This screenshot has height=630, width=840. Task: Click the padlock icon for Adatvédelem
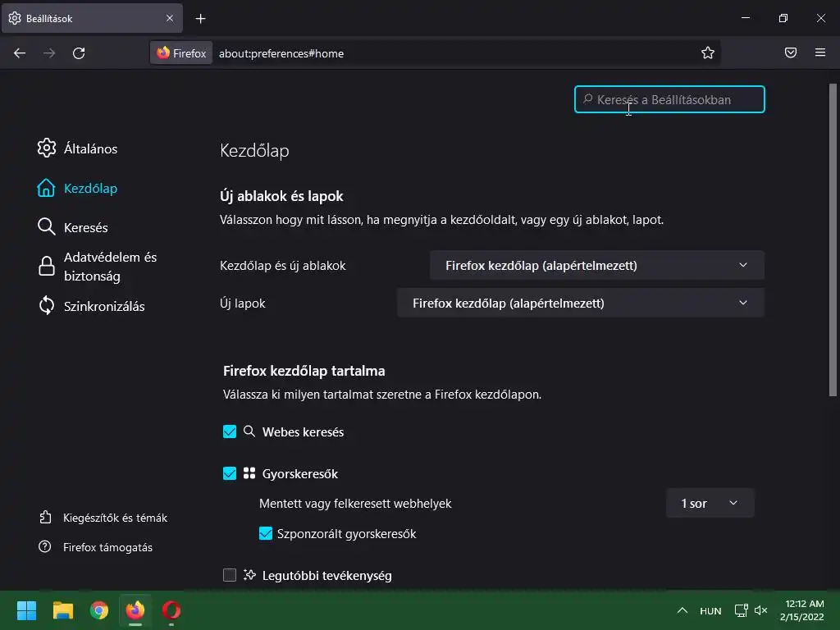click(x=47, y=266)
